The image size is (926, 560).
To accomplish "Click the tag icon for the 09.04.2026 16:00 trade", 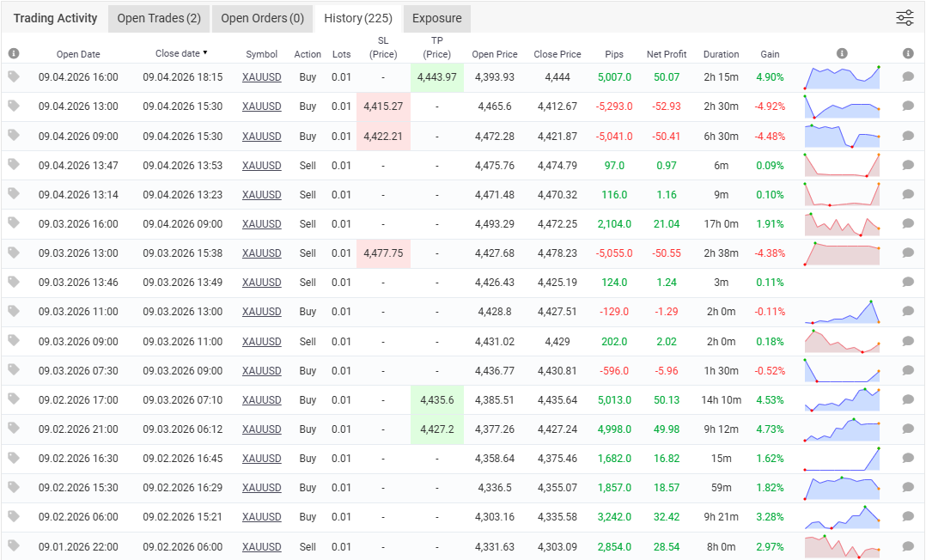I will tap(14, 76).
